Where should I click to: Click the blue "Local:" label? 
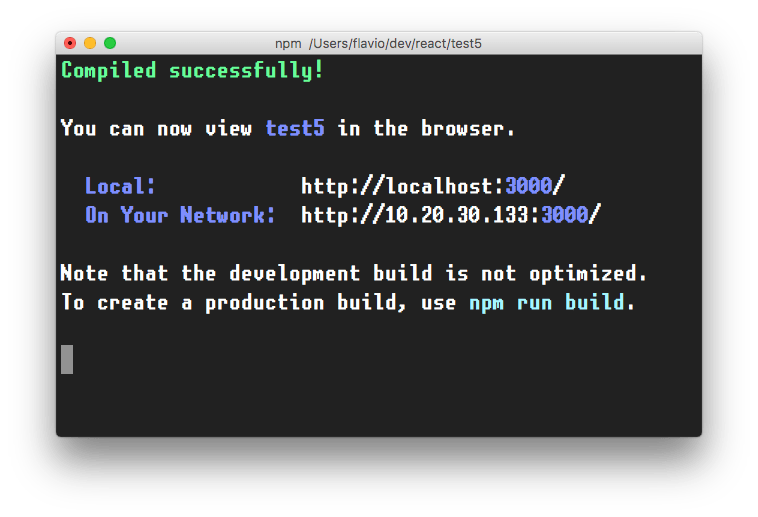(120, 186)
